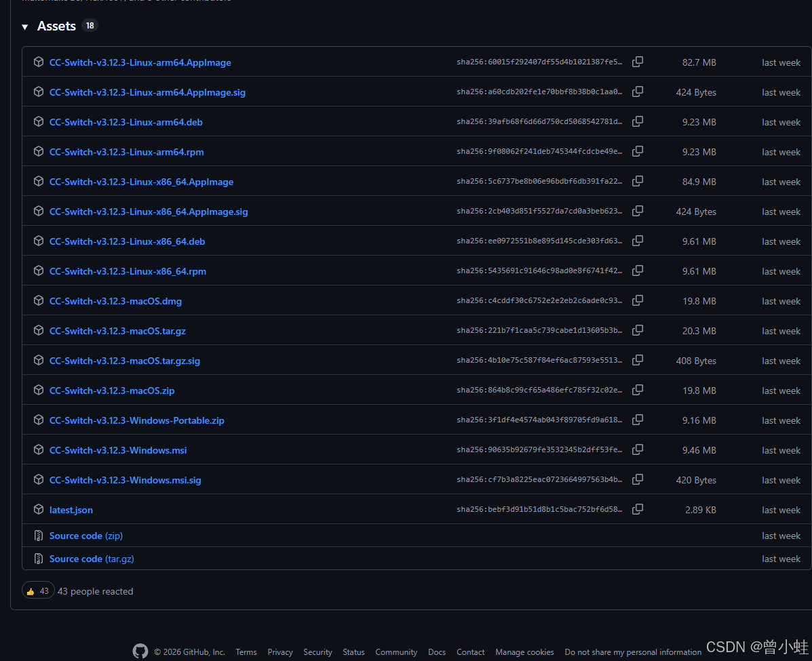
Task: Click the Assets count badge 18
Action: pos(90,25)
